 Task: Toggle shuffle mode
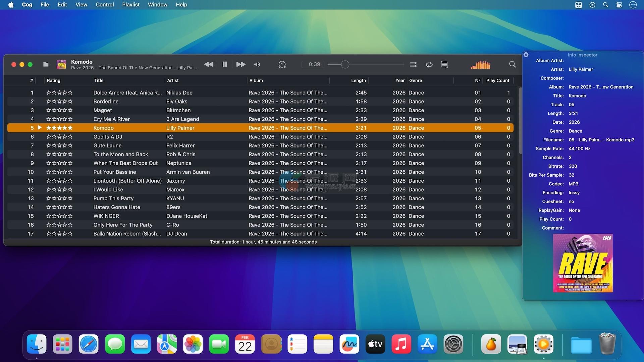413,64
